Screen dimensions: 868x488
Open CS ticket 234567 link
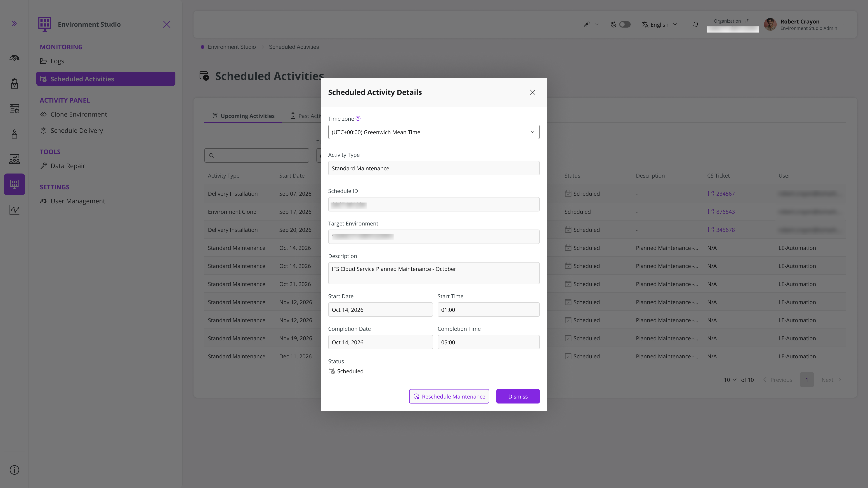coord(722,194)
